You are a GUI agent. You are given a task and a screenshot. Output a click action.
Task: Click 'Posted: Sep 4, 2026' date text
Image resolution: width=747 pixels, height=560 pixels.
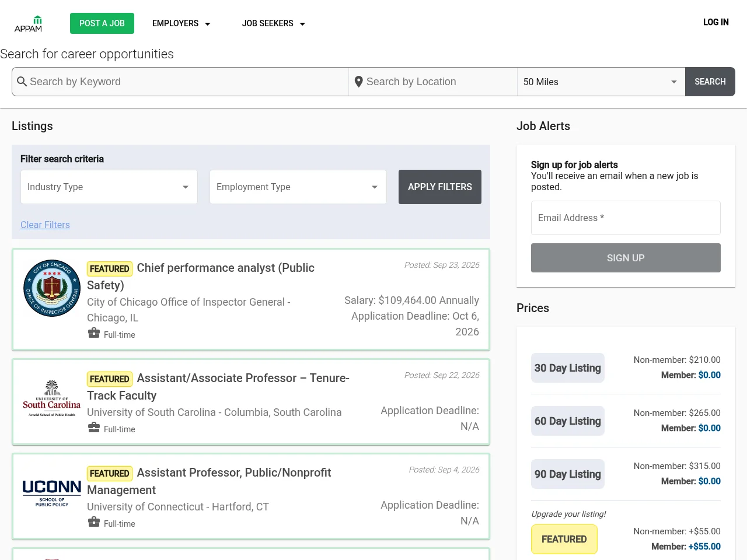tap(444, 470)
